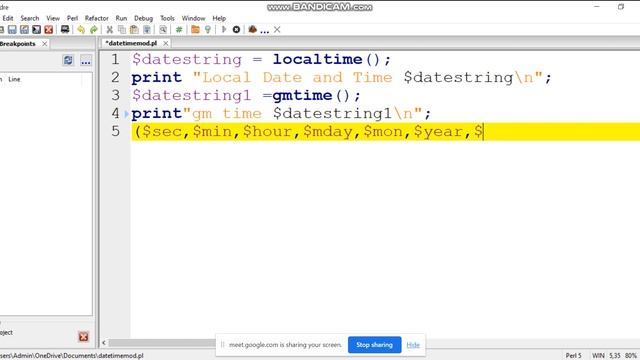The height and width of the screenshot is (360, 640).
Task: Click $mday variable on line 5
Action: pyautogui.click(x=328, y=131)
